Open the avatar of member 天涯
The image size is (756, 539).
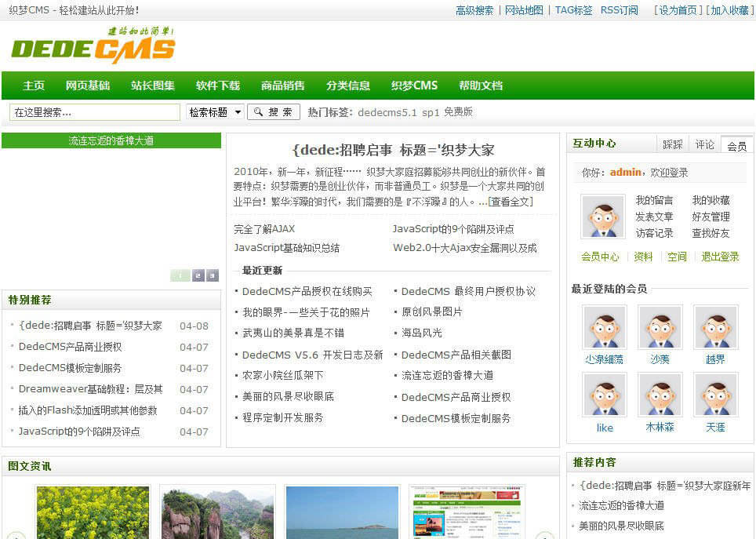coord(716,394)
